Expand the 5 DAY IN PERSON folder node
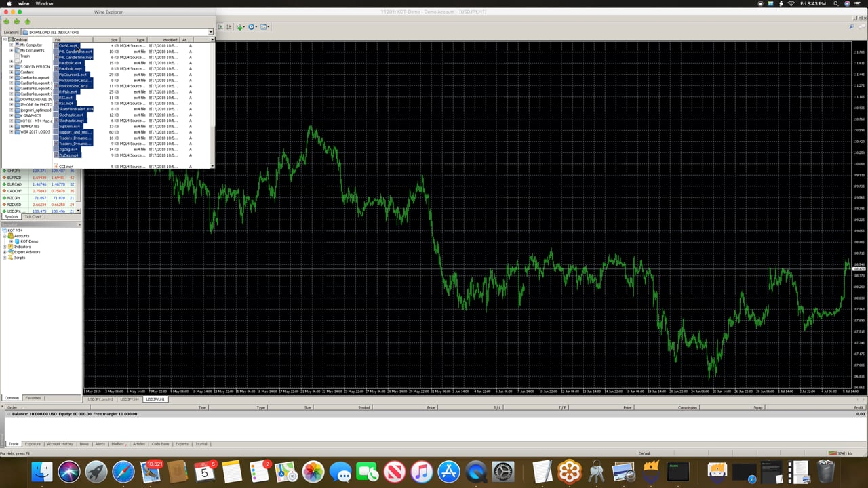This screenshot has width=868, height=488. coord(11,66)
